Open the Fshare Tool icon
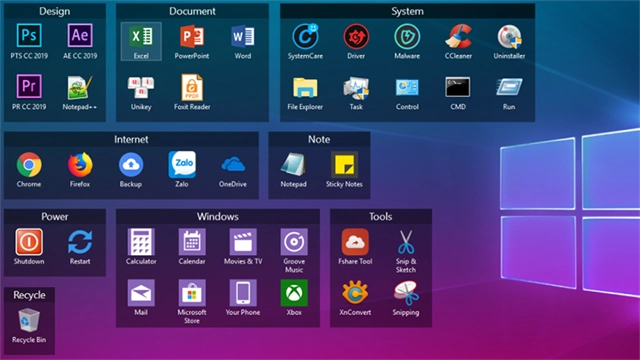Screen dimensions: 640x360 coord(355,242)
